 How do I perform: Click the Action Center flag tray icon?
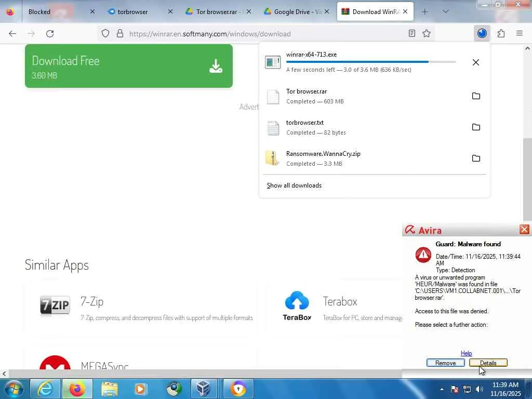coord(455,389)
